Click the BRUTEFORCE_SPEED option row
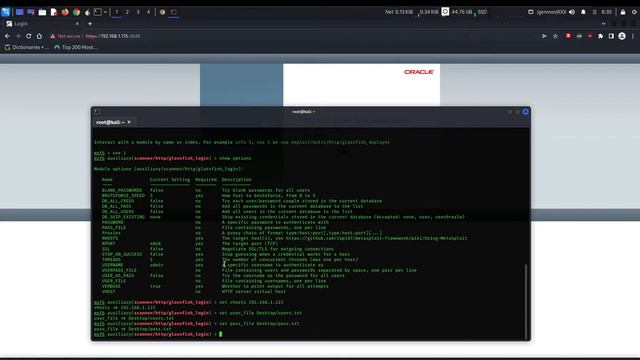640x360 pixels. point(209,196)
